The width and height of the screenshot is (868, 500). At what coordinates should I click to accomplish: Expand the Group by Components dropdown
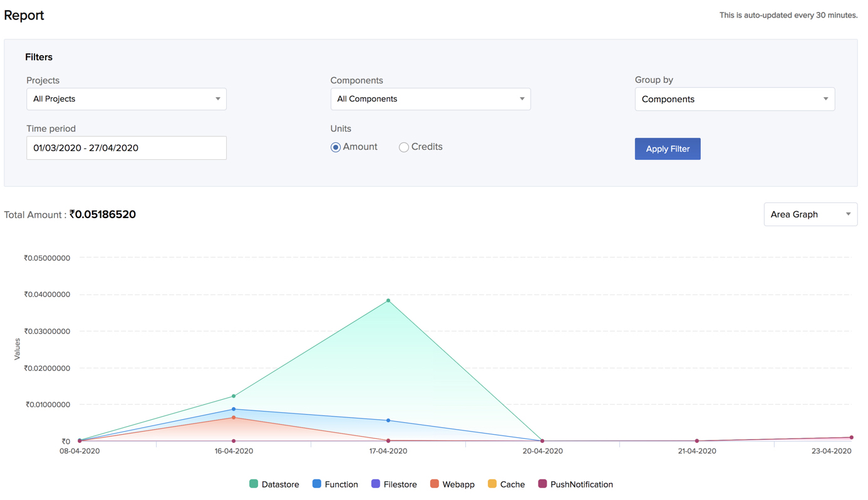click(734, 99)
